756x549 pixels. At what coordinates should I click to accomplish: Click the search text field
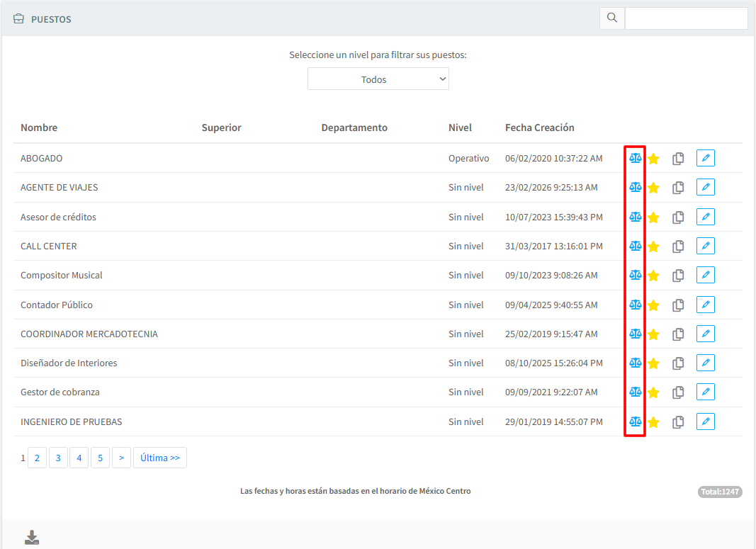click(x=686, y=18)
